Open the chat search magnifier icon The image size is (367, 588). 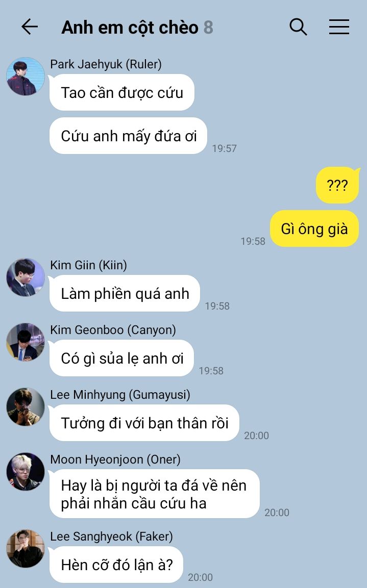[298, 27]
